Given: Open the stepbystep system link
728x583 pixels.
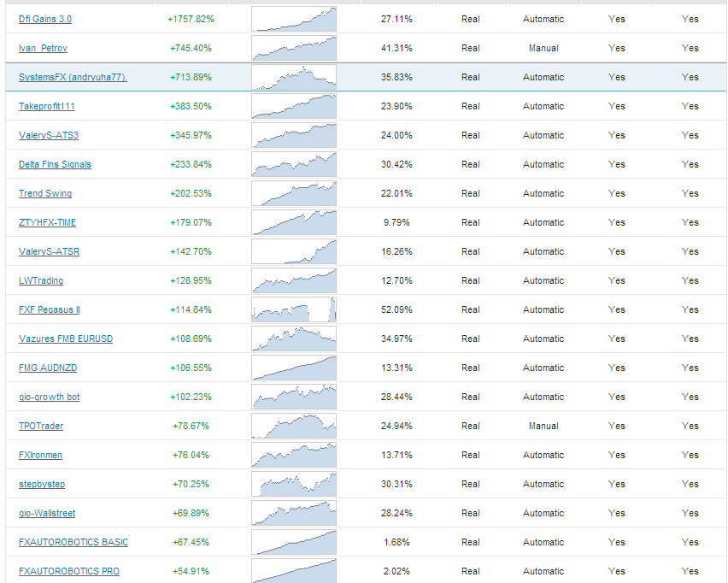Looking at the screenshot, I should 42,484.
